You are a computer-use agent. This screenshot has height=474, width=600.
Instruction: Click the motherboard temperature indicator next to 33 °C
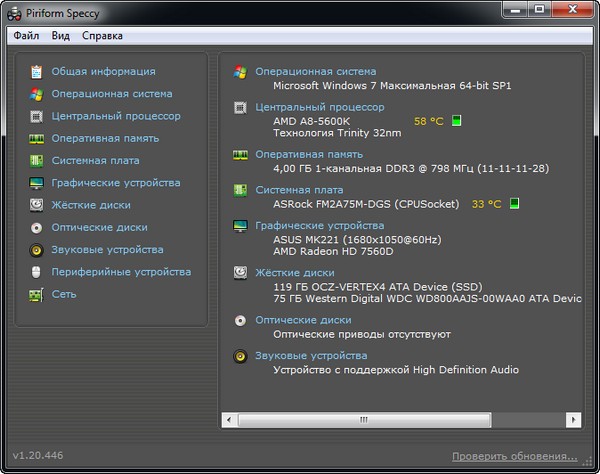[x=515, y=204]
